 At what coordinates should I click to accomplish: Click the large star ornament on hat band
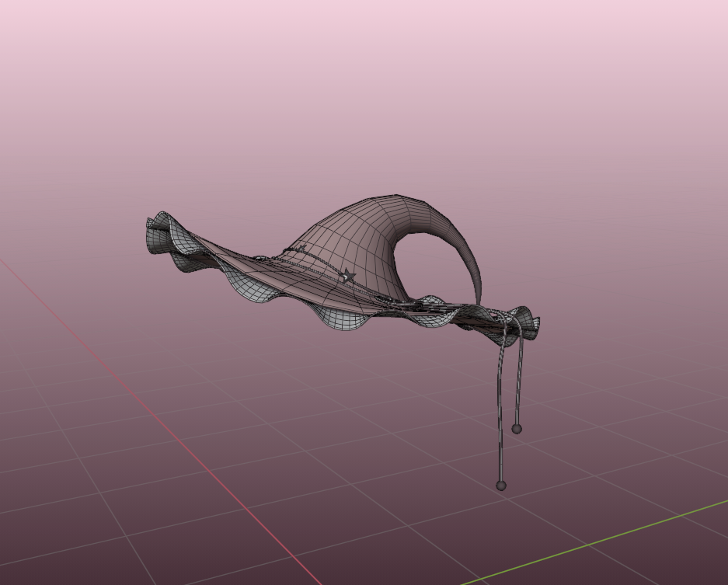[348, 277]
